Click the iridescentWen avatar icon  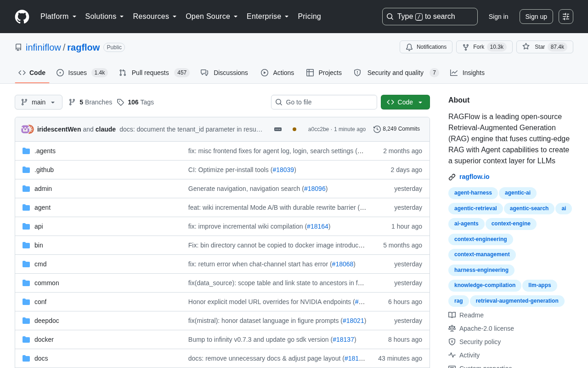(25, 129)
